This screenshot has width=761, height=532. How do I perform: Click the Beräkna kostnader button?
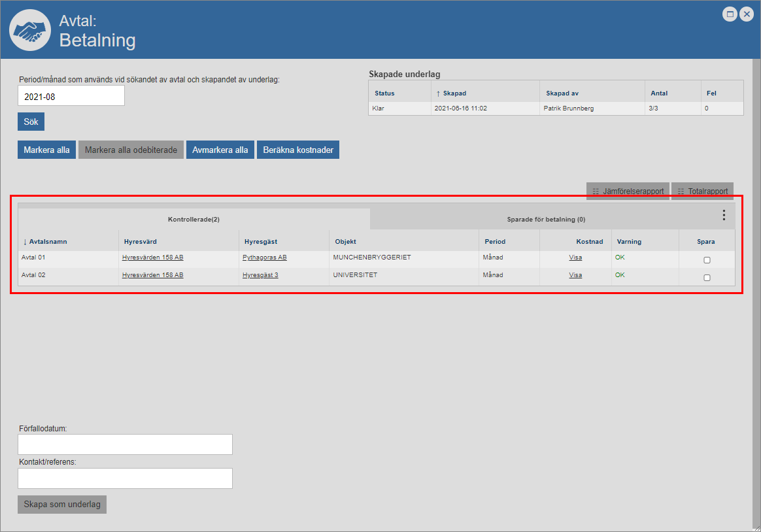point(298,150)
